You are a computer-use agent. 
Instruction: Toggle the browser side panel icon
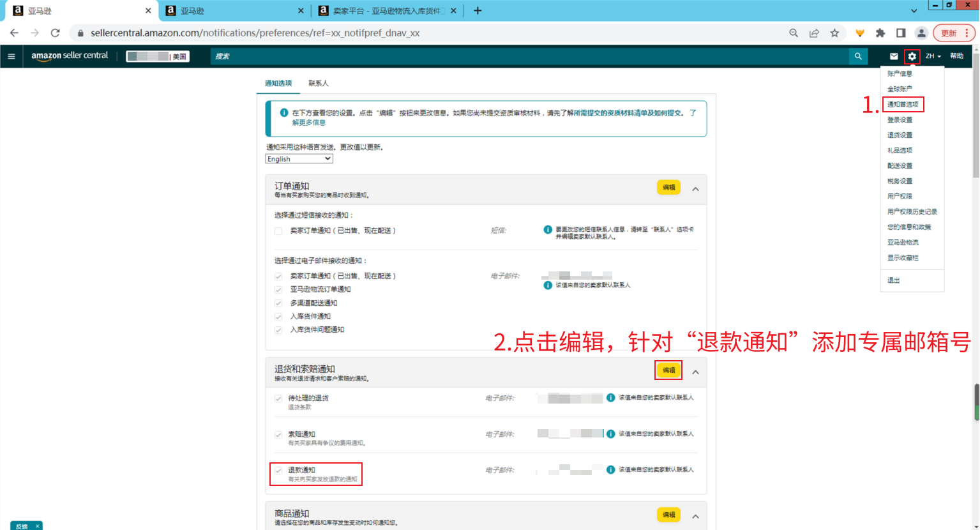[x=901, y=33]
